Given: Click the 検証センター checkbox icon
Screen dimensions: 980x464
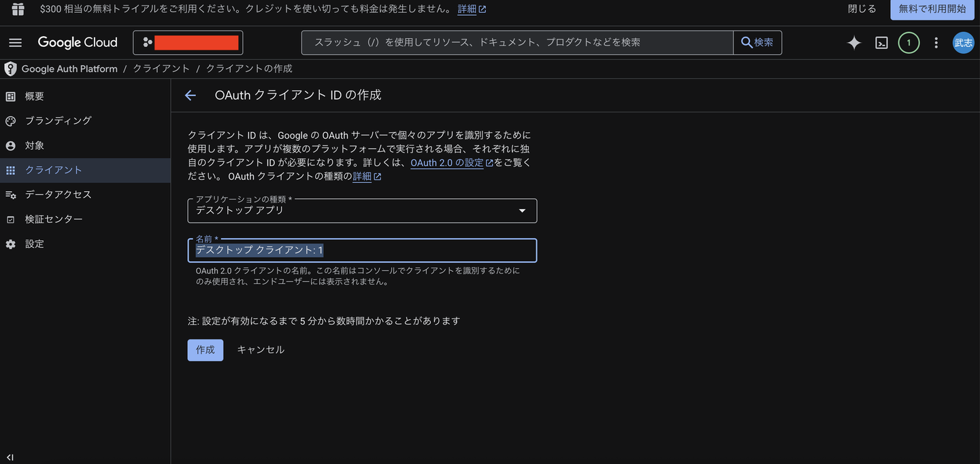Looking at the screenshot, I should pyautogui.click(x=10, y=220).
